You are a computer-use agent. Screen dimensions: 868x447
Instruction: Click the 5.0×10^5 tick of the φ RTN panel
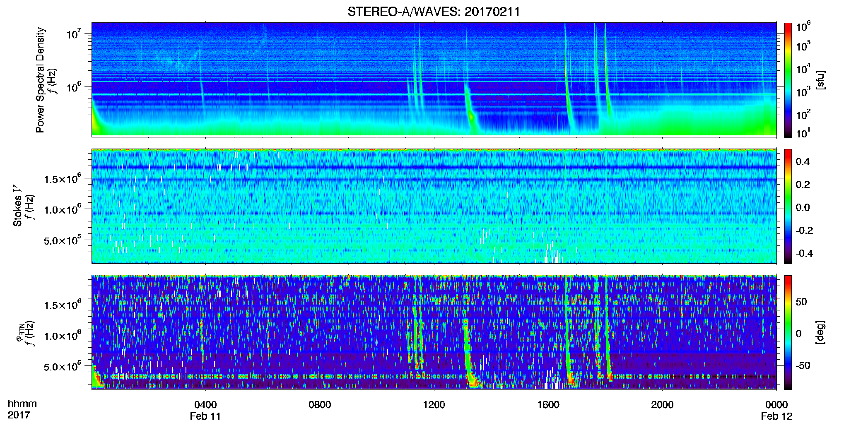[x=63, y=366]
